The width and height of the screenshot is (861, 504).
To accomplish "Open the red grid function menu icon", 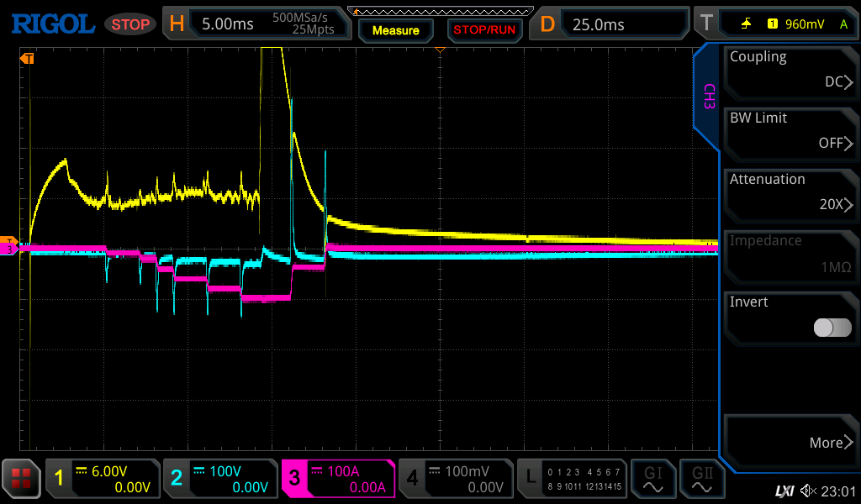I will (x=21, y=479).
